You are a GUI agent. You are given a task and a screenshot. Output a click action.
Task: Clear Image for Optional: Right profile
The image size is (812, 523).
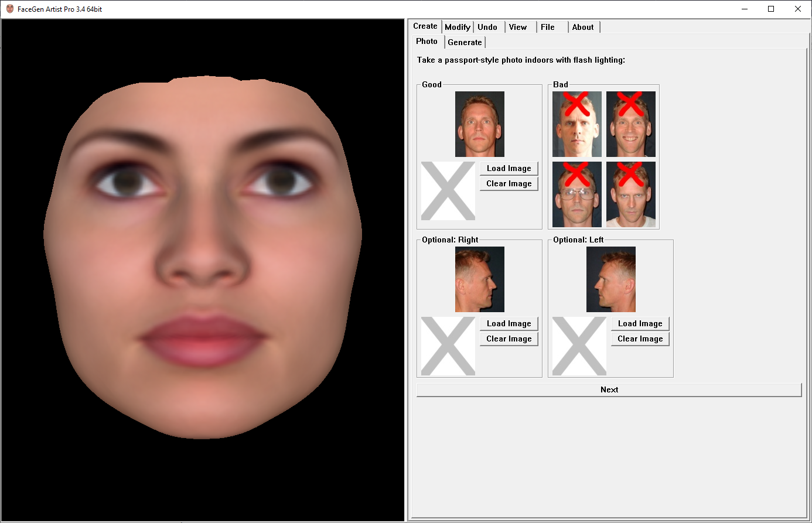tap(509, 339)
